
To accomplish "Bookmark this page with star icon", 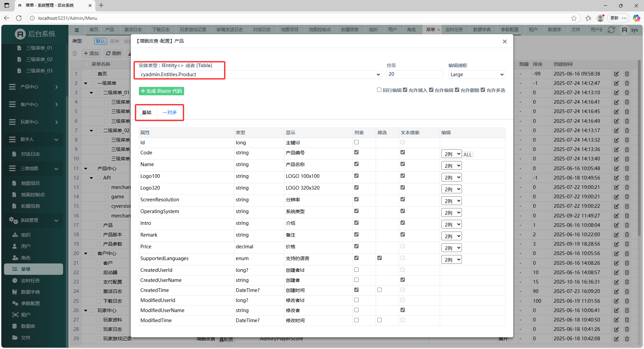I will point(574,18).
